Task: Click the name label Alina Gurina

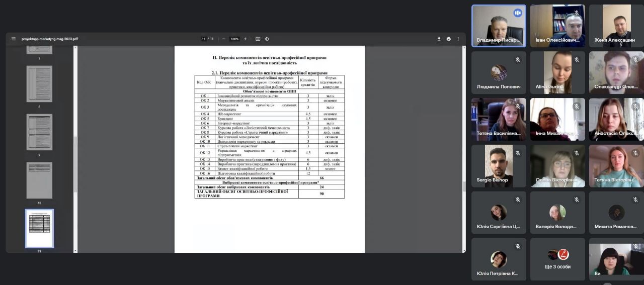Action: click(549, 86)
